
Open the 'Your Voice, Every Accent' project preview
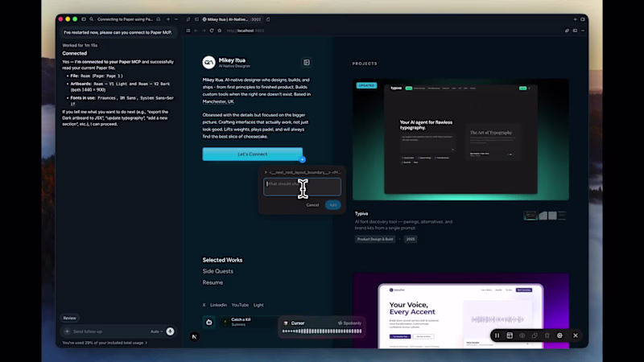460,311
